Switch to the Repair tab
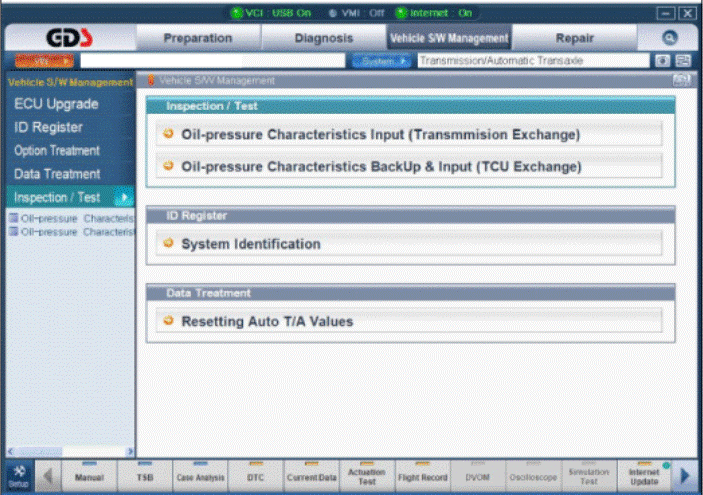The image size is (703, 495). [574, 38]
